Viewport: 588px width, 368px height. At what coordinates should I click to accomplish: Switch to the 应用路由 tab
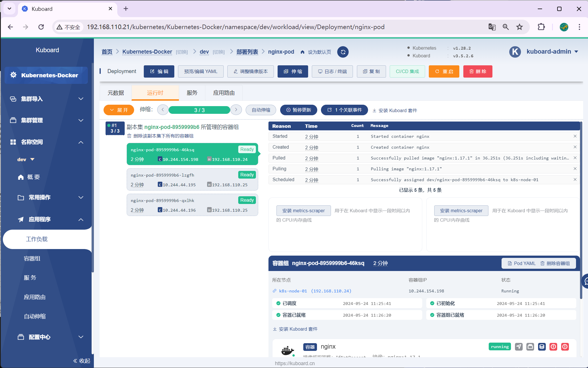(224, 93)
